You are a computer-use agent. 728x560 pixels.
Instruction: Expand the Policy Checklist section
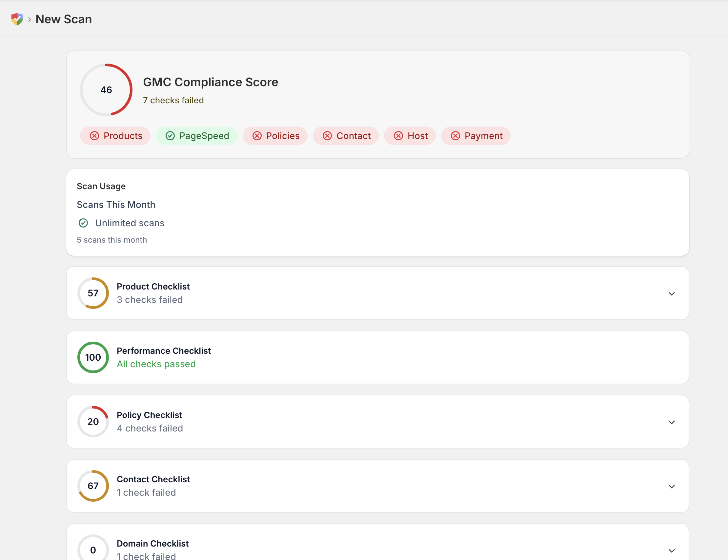click(672, 422)
